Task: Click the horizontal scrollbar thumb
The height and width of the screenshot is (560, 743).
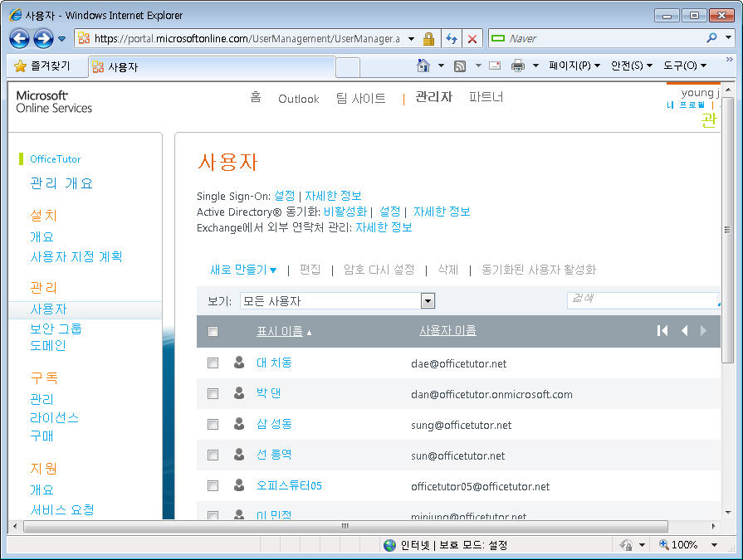Action: 345,526
